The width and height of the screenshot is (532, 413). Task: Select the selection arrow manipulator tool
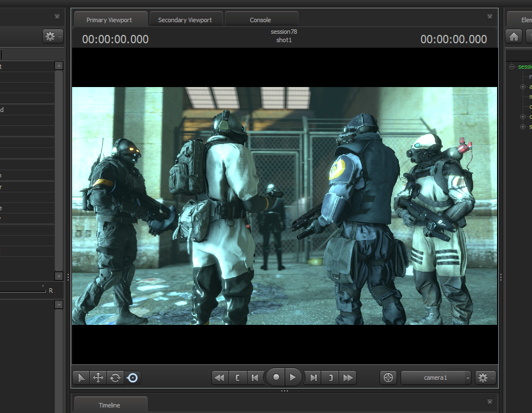[x=81, y=378]
